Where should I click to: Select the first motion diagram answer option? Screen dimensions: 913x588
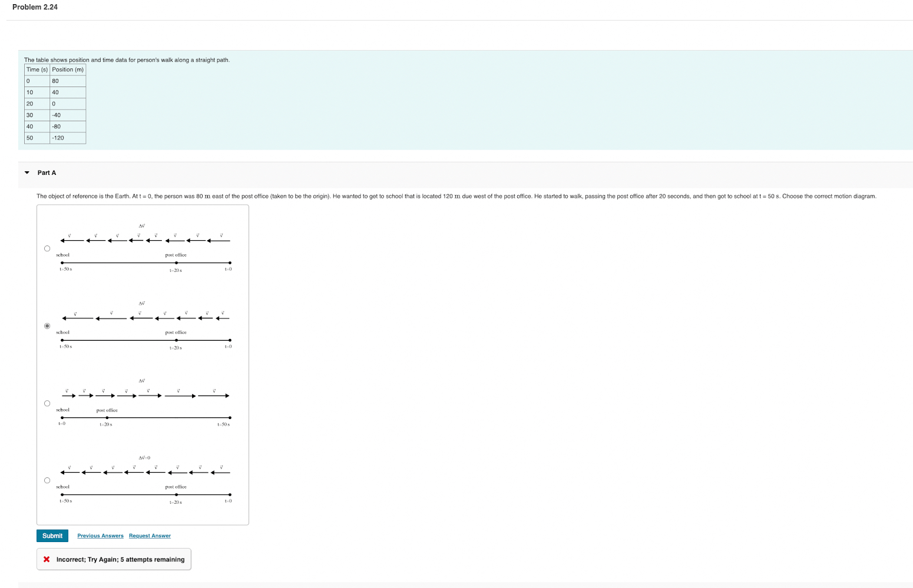tap(47, 248)
